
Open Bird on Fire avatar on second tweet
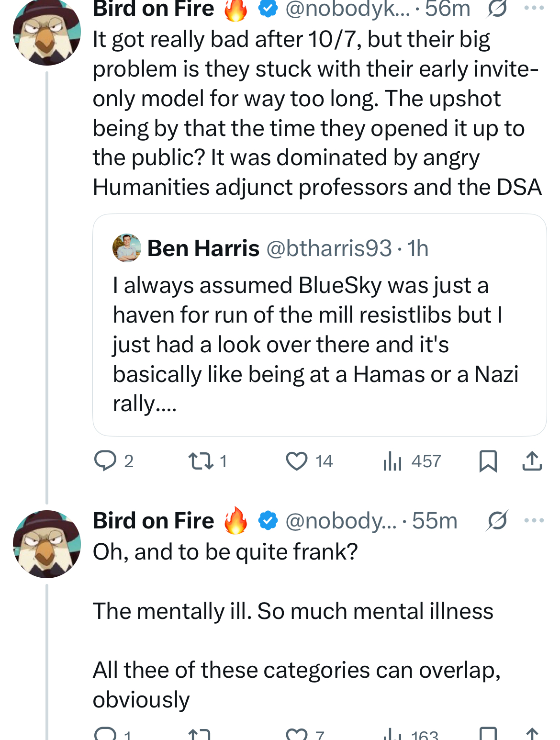47,544
